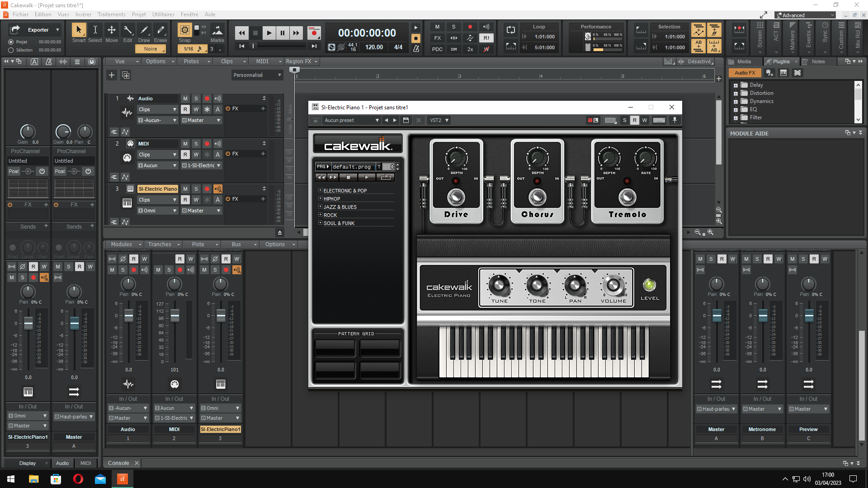
Task: Expand the ELECTRONIC & POP preset folder
Action: tap(320, 191)
